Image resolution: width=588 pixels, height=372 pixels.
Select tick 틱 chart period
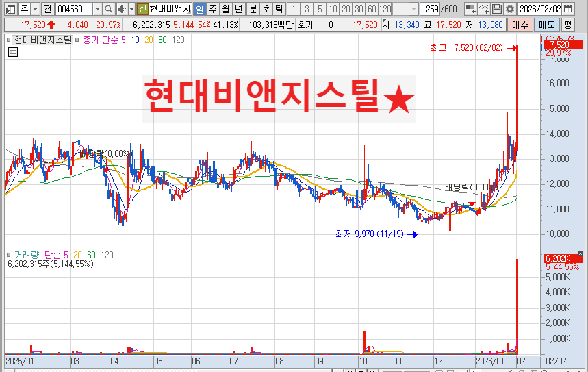click(x=279, y=9)
